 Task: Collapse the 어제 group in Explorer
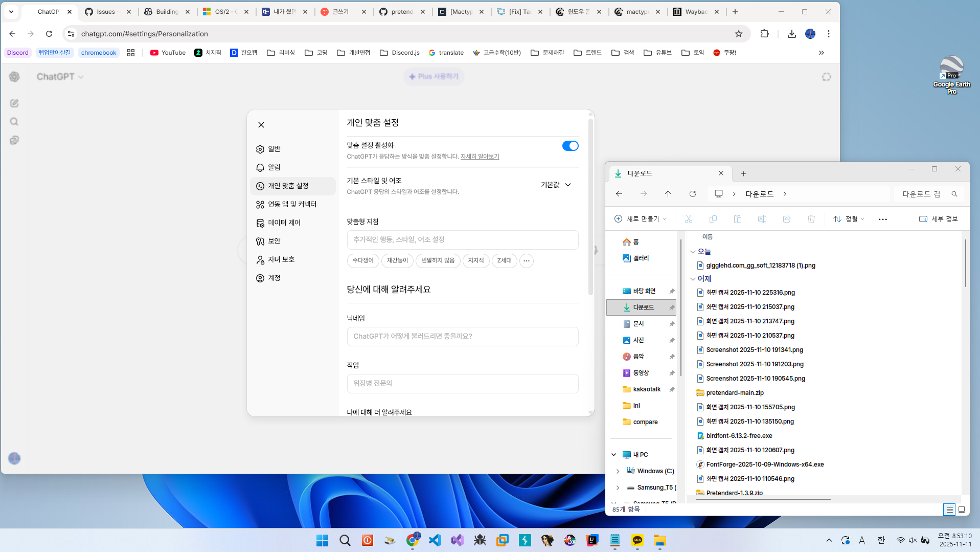(x=693, y=279)
